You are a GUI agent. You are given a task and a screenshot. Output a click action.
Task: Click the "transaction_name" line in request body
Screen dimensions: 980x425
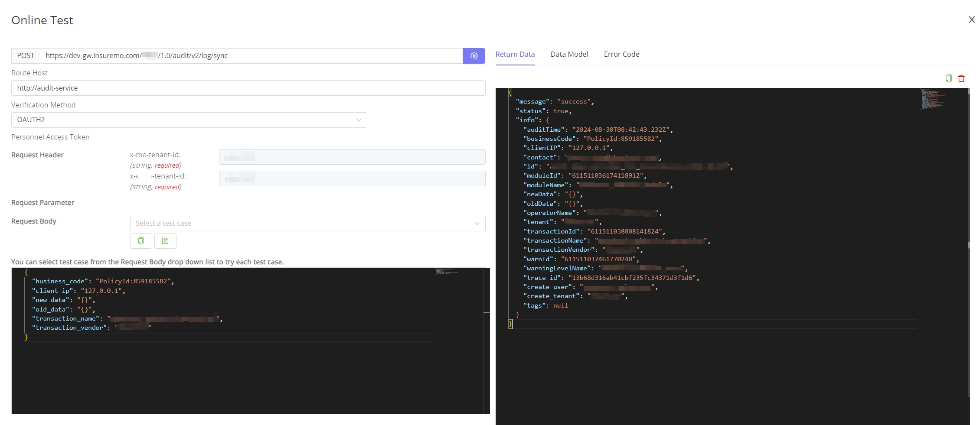(127, 319)
